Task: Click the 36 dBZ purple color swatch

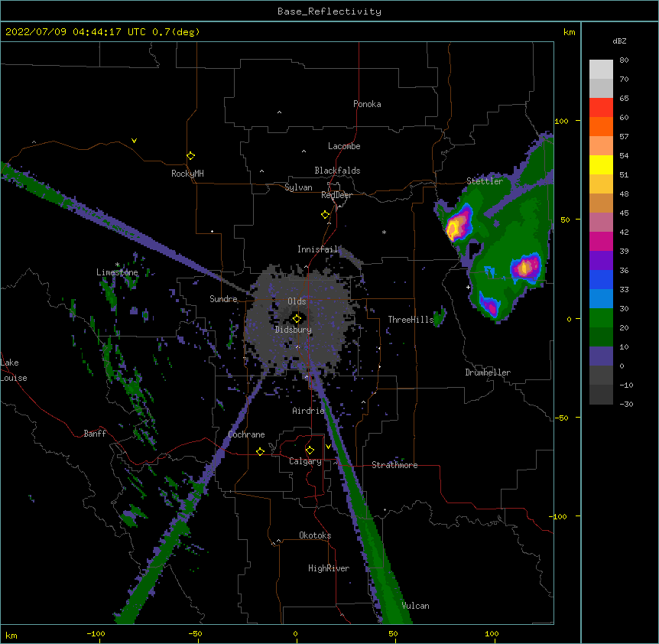Action: [601, 260]
